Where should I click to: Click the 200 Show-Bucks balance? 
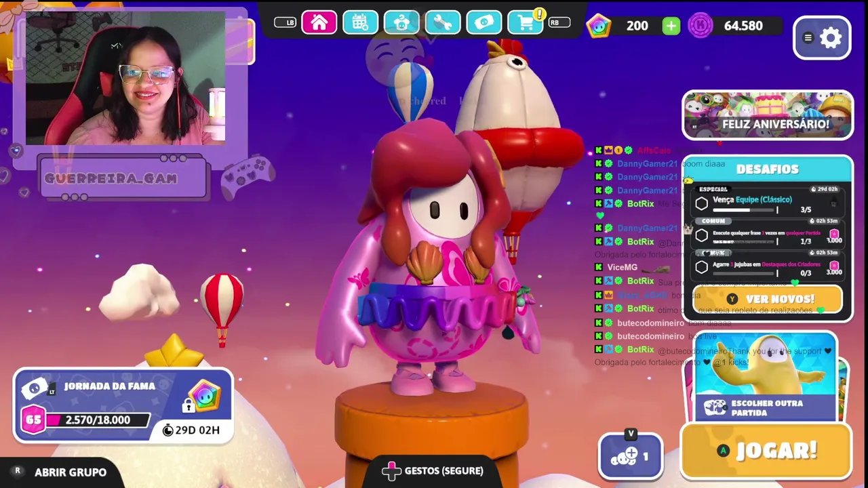[x=637, y=26]
